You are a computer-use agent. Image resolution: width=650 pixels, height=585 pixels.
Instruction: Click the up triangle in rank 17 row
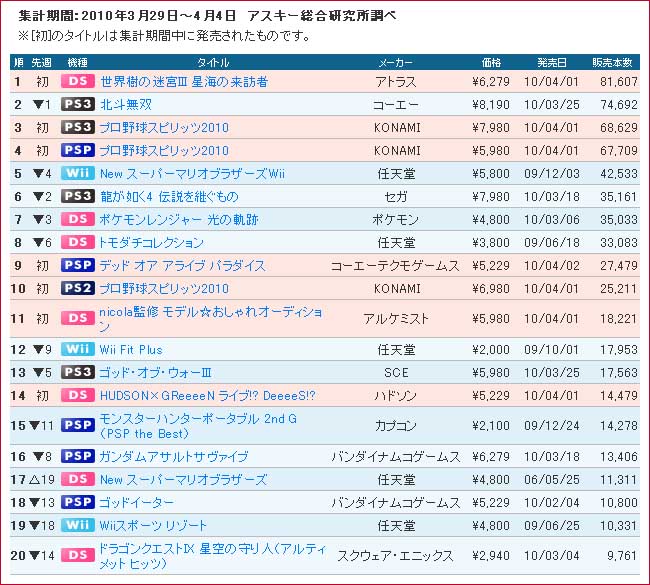click(35, 480)
